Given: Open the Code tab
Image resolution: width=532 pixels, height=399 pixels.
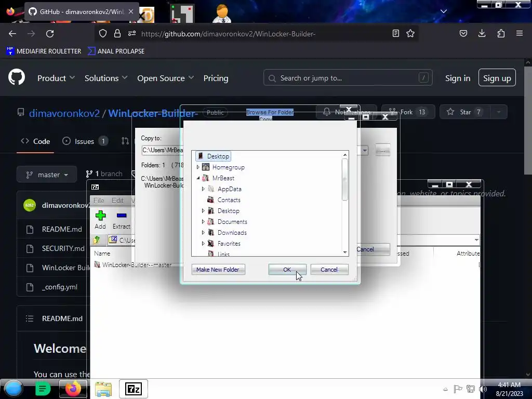Looking at the screenshot, I should (x=35, y=141).
